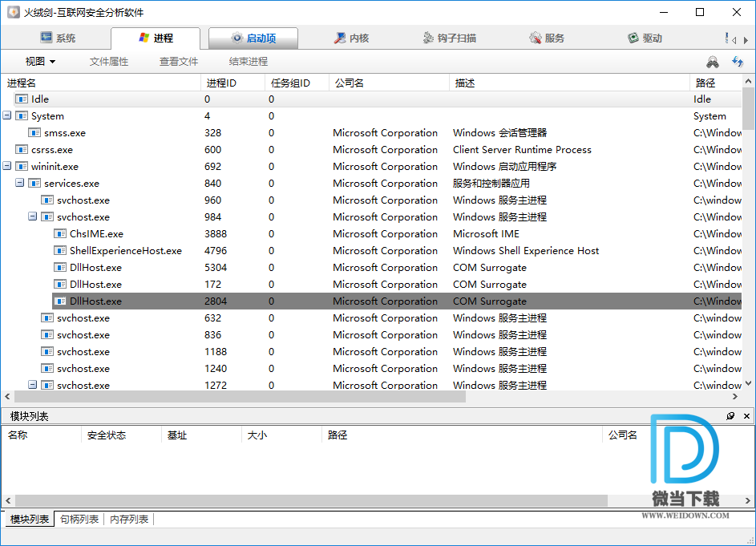Click the csrss.exe process icon
This screenshot has width=756, height=546.
point(22,150)
